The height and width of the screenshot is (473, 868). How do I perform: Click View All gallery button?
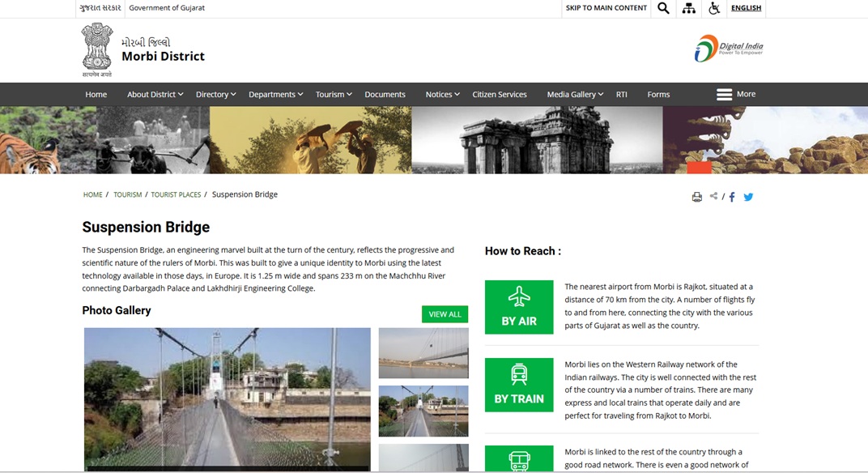pyautogui.click(x=445, y=314)
